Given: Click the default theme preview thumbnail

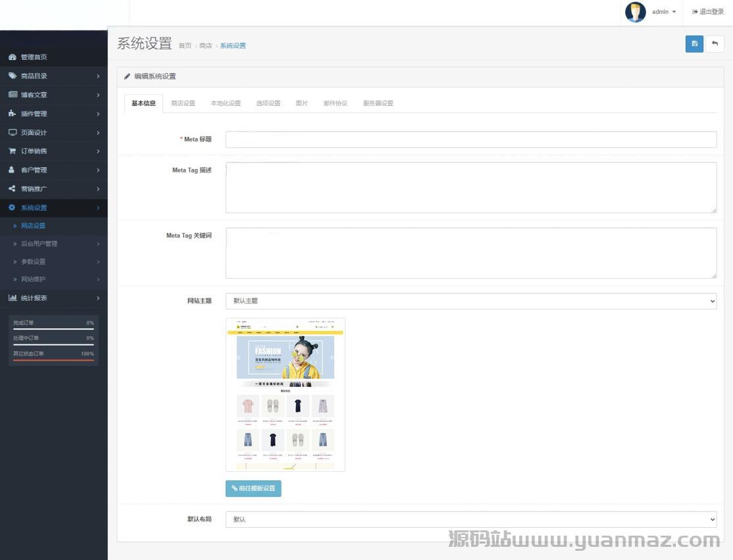Looking at the screenshot, I should 285,395.
